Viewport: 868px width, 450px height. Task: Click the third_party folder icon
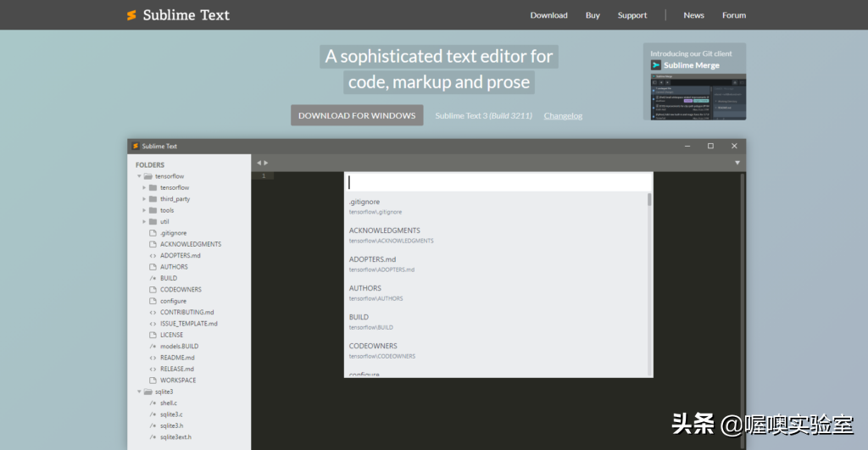coord(153,198)
